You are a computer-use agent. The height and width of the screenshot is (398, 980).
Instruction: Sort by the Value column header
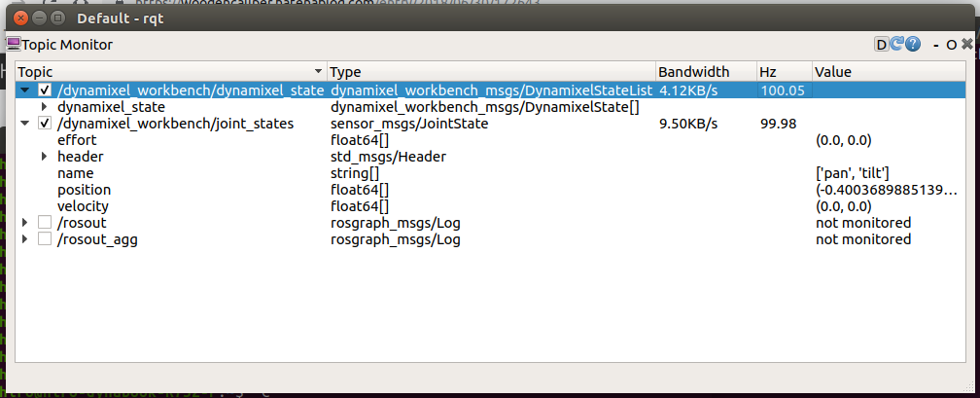point(889,72)
